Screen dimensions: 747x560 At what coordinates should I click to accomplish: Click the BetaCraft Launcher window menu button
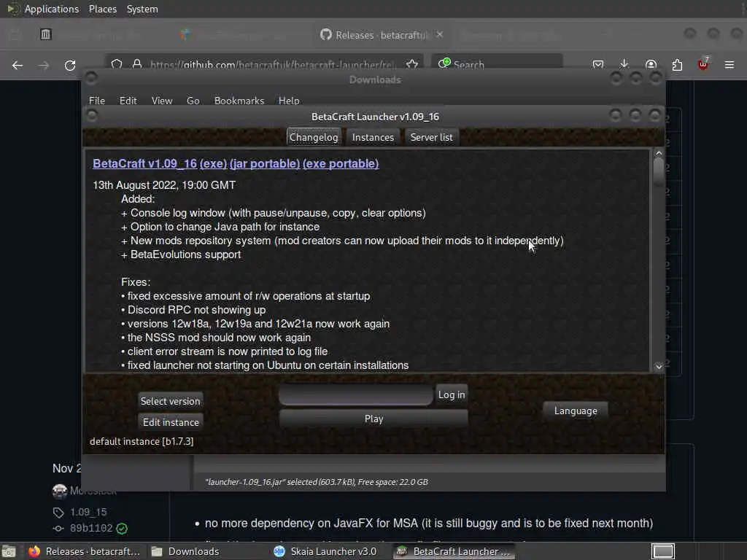(92, 115)
